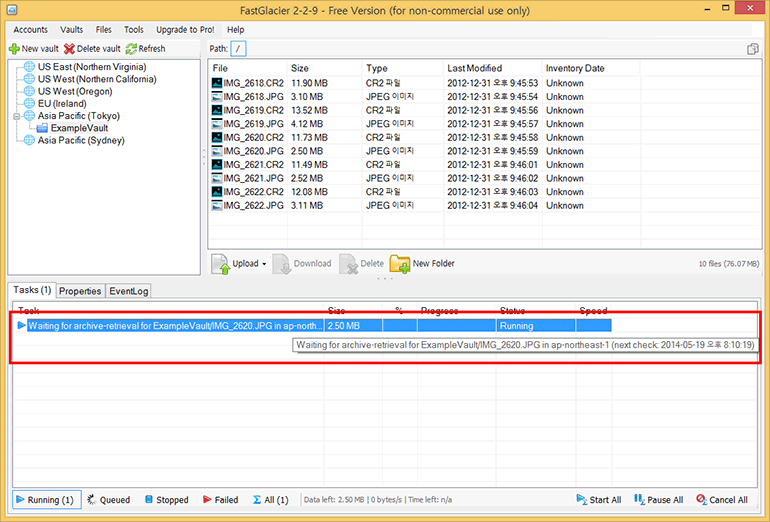
Task: Open the Upload dropdown arrow
Action: coord(264,264)
